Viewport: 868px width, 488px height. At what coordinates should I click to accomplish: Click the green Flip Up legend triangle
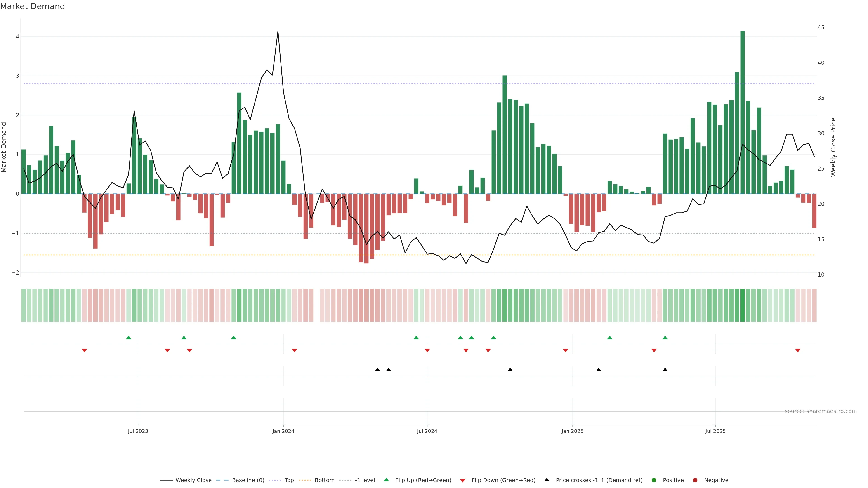tap(386, 480)
